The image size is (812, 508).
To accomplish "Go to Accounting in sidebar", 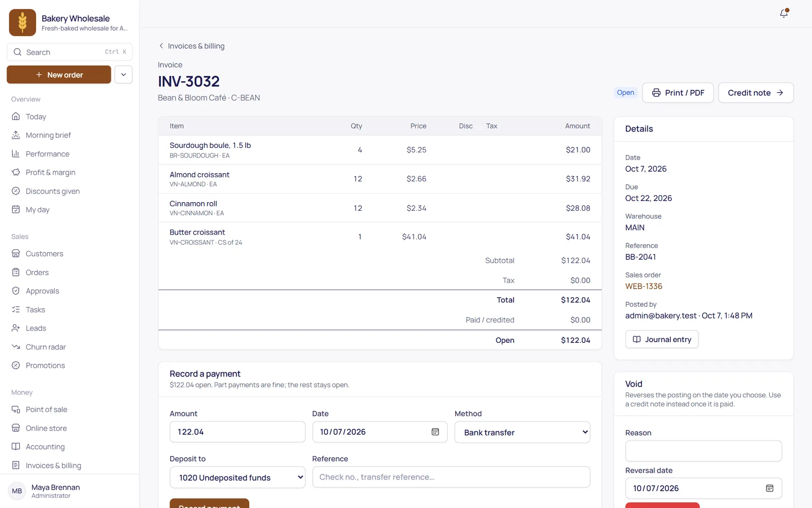I will pyautogui.click(x=70, y=447).
